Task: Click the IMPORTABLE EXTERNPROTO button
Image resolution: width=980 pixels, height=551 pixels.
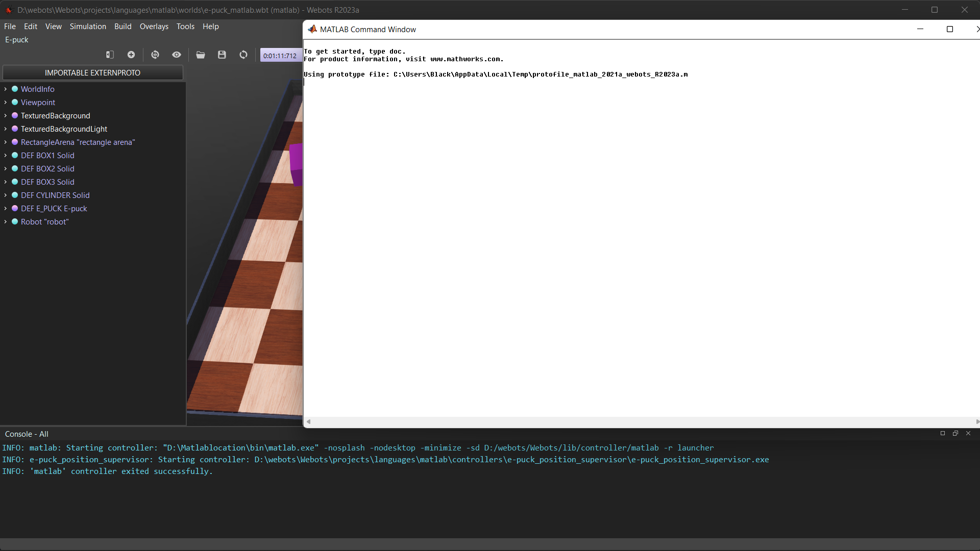Action: click(x=92, y=72)
